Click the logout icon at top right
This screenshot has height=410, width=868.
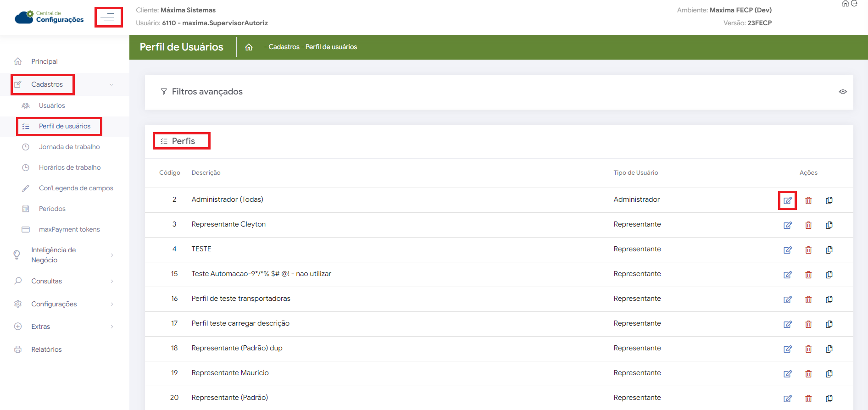(854, 4)
